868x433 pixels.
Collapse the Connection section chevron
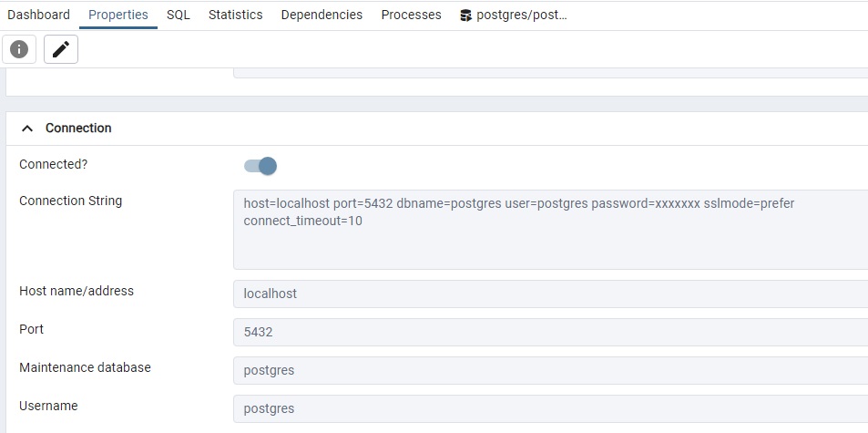(x=27, y=129)
